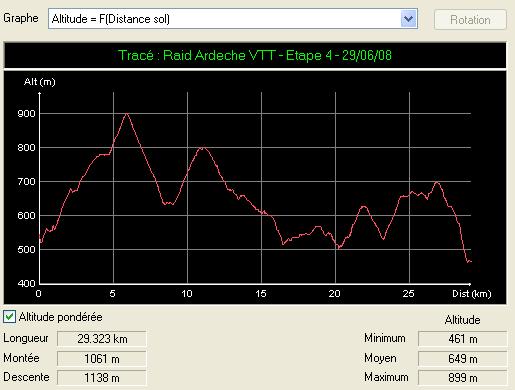The height and width of the screenshot is (390, 515).
Task: Click the 900 m peak on the curve
Action: click(127, 114)
